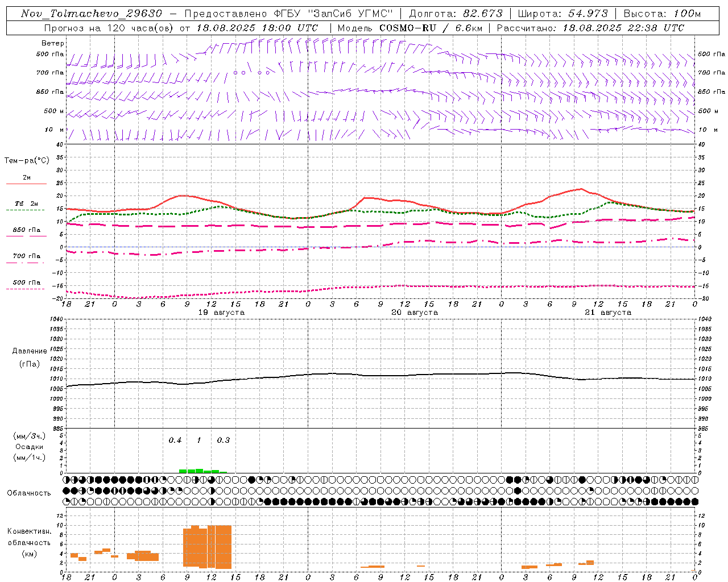Click the Осадки precipitation label
This screenshot has height=582, width=728.
tap(30, 447)
